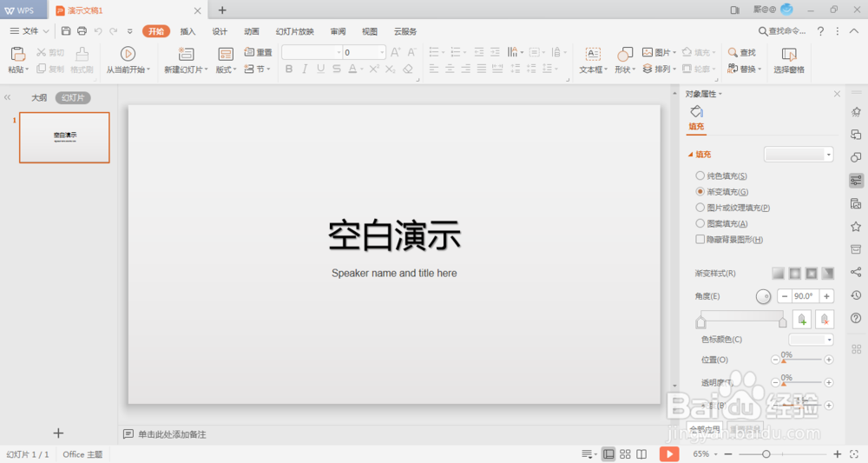This screenshot has width=868, height=463.
Task: Toggle Italic formatting
Action: tap(305, 69)
